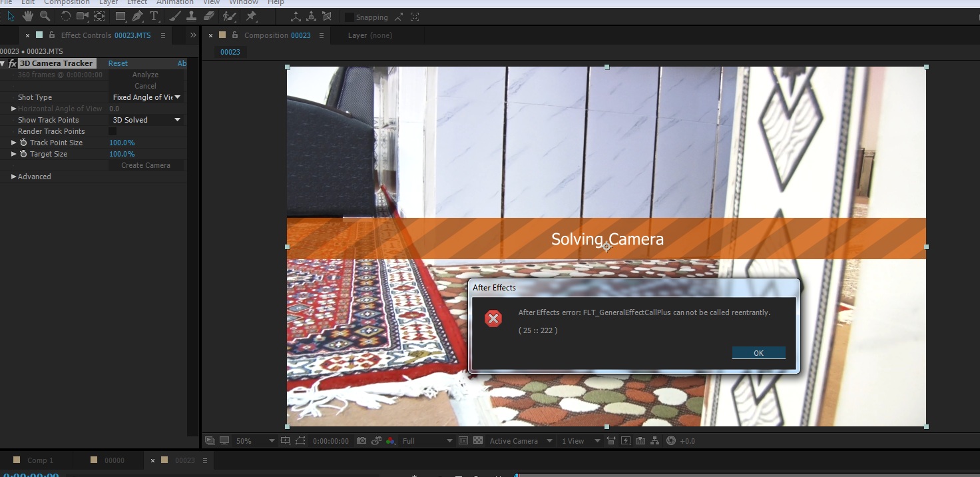Click the Composition Flowchart icon
Viewport: 980px width, 477px height.
point(654,441)
